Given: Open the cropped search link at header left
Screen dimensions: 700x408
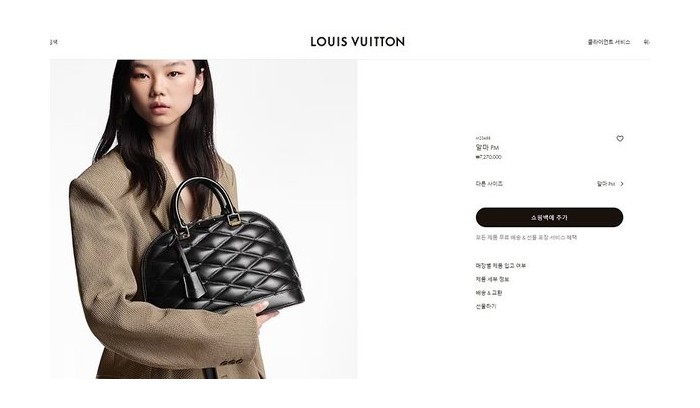Looking at the screenshot, I should point(54,42).
